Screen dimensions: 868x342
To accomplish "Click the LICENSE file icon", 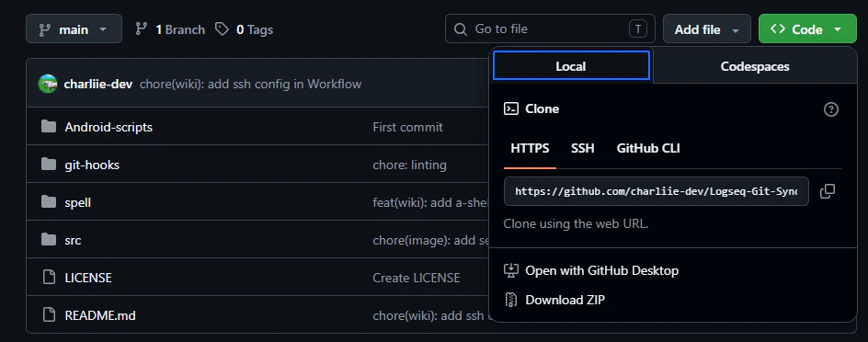I will pyautogui.click(x=50, y=278).
